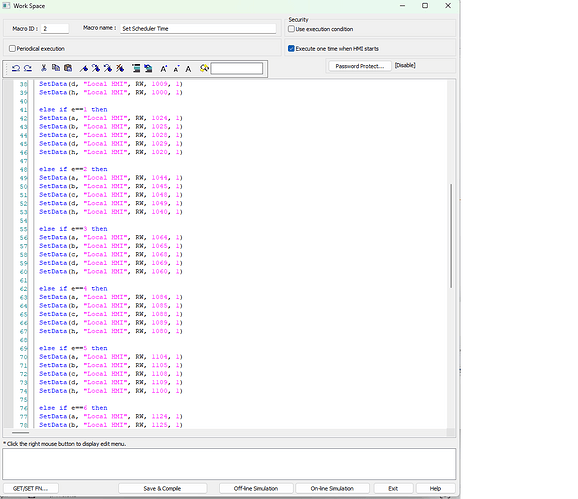This screenshot has width=578, height=499.
Task: Enable the Periodical execution checkbox
Action: click(x=13, y=49)
